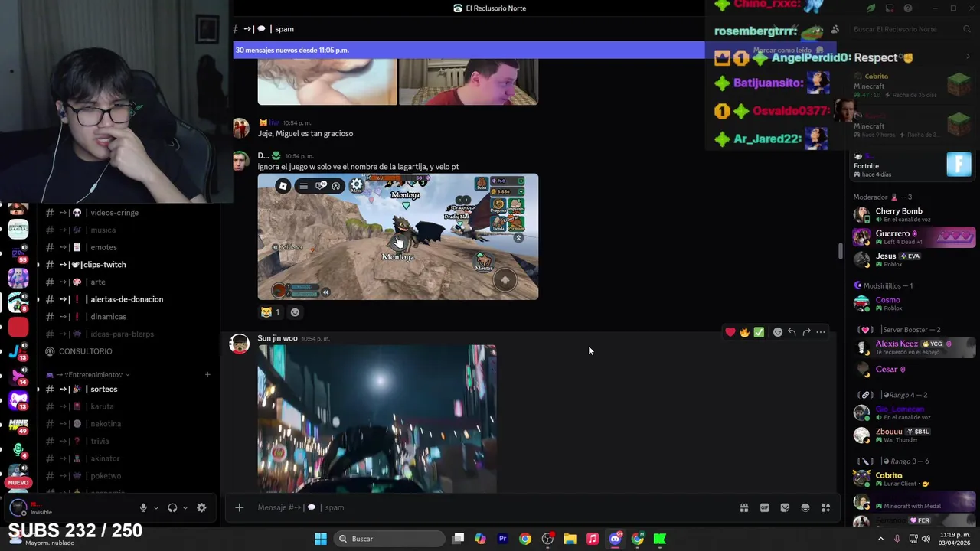
Task: Open the emotes channel
Action: [103, 247]
